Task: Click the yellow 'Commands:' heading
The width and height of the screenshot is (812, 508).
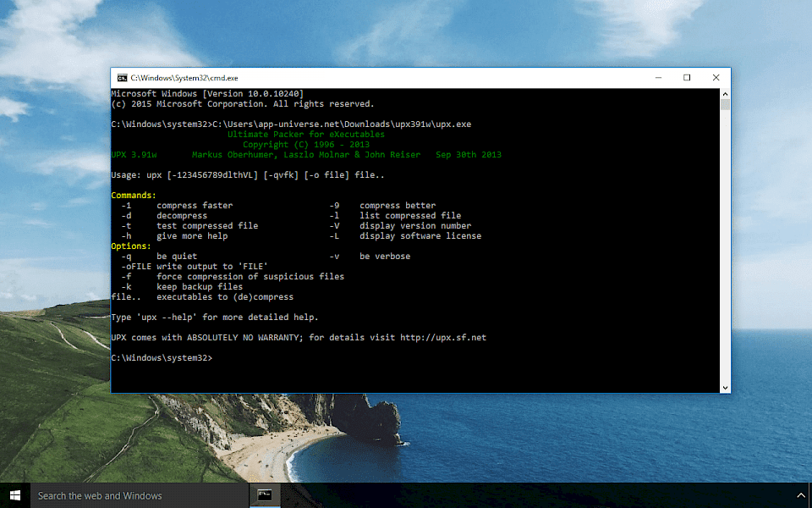Action: pos(134,196)
